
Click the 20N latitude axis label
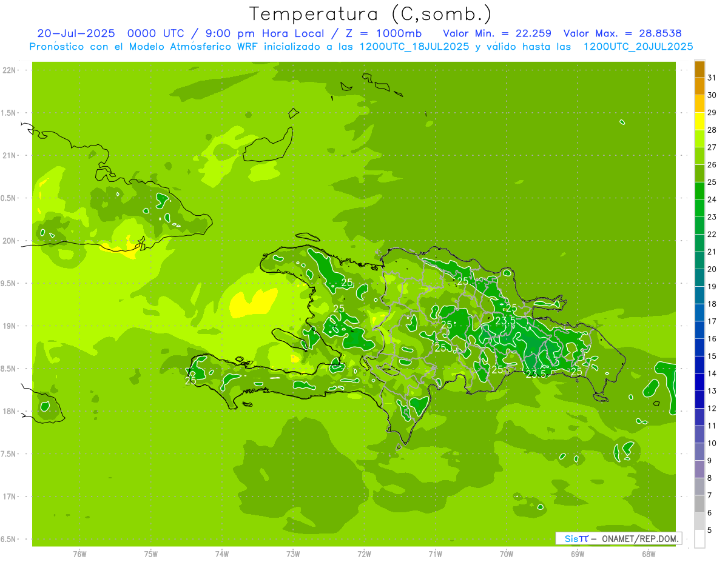click(9, 241)
